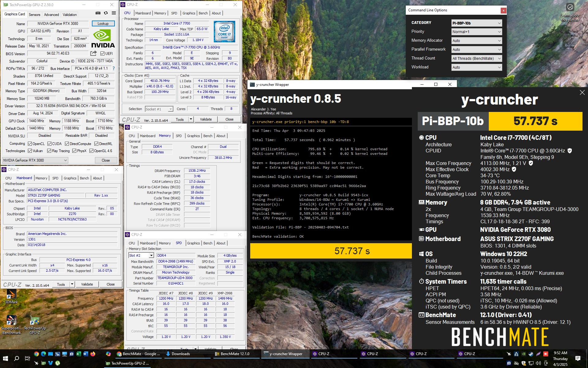Toggle the OpenGL 4.6 checkbox
This screenshot has width=588, height=368.
click(91, 151)
